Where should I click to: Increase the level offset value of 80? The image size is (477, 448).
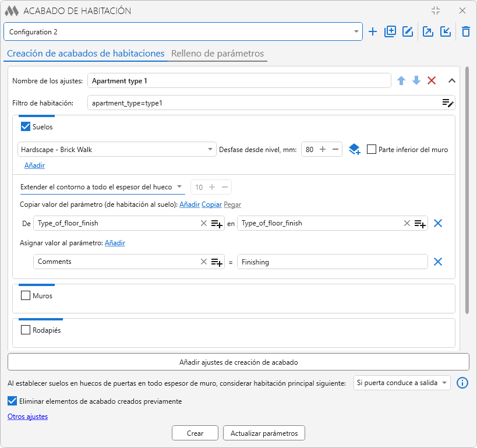(x=323, y=150)
